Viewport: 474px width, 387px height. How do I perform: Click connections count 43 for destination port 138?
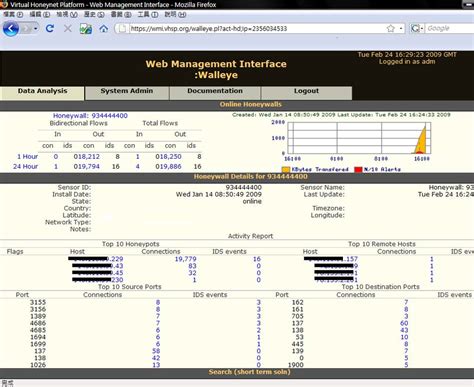[x=404, y=330]
